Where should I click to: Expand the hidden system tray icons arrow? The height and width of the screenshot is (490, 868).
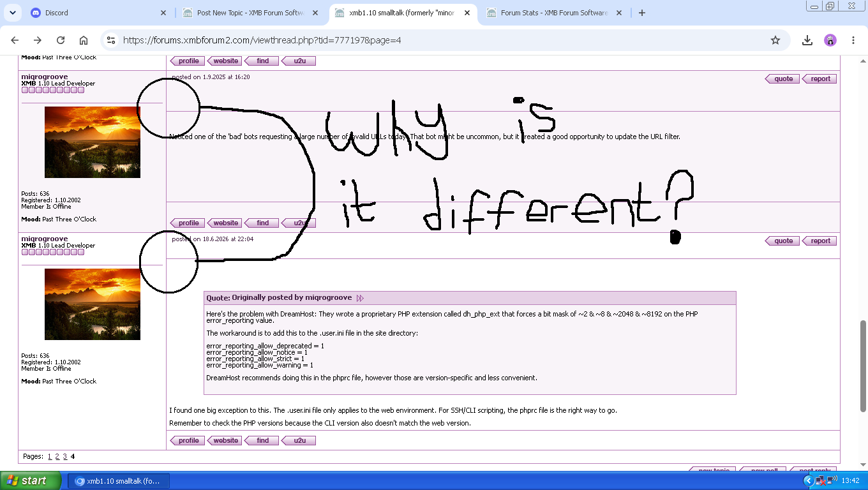click(x=808, y=481)
